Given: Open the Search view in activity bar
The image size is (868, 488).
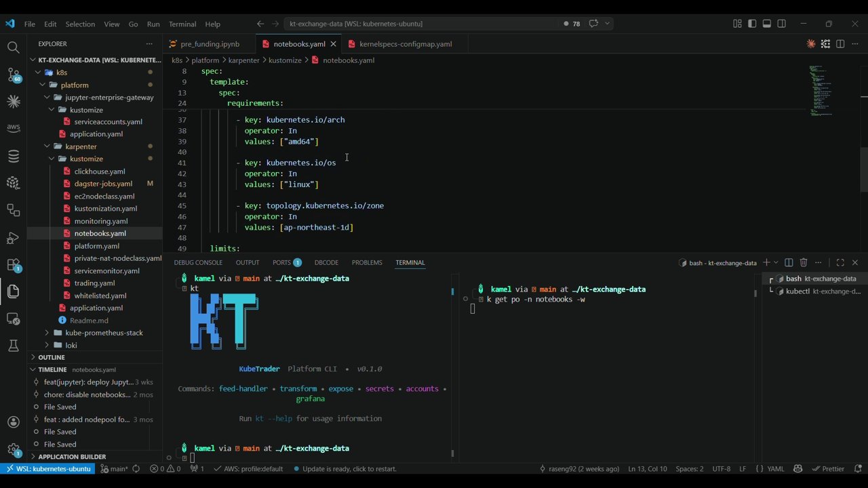Looking at the screenshot, I should click(x=13, y=47).
